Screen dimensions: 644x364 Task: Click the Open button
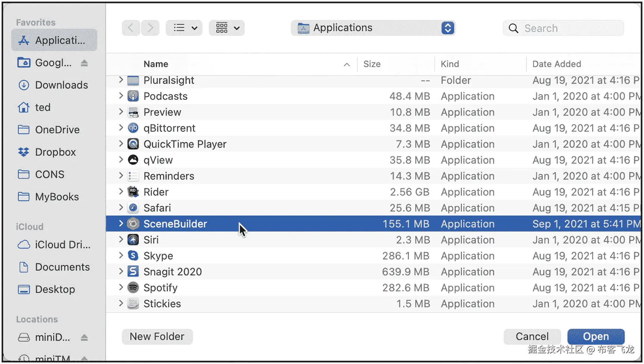click(596, 337)
